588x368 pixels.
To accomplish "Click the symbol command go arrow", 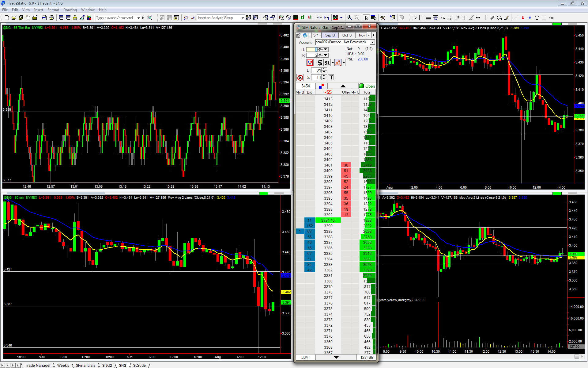I will pos(143,18).
